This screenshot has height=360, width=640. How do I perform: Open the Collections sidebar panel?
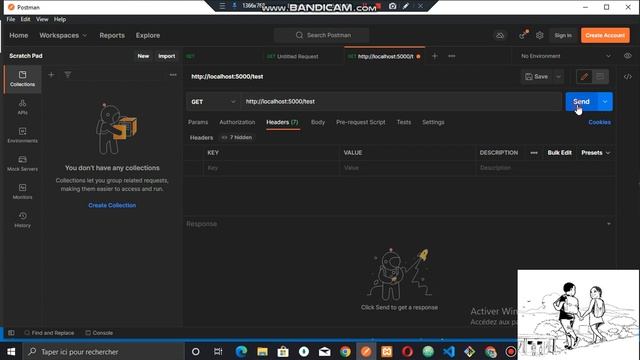coord(22,79)
